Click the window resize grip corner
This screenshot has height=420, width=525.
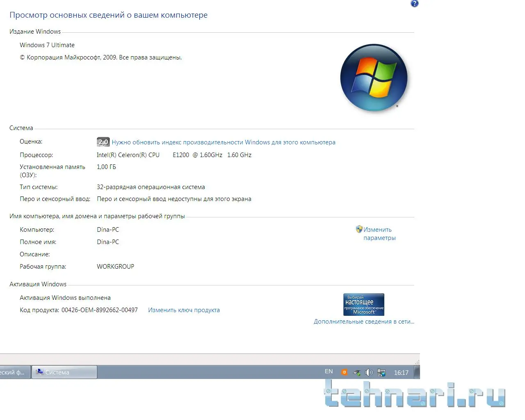(x=417, y=362)
